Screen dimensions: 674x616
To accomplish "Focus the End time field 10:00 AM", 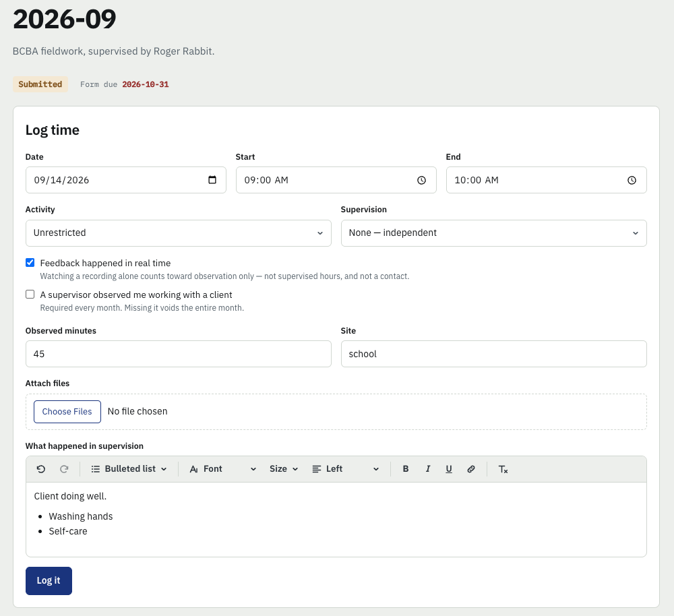I will point(547,180).
